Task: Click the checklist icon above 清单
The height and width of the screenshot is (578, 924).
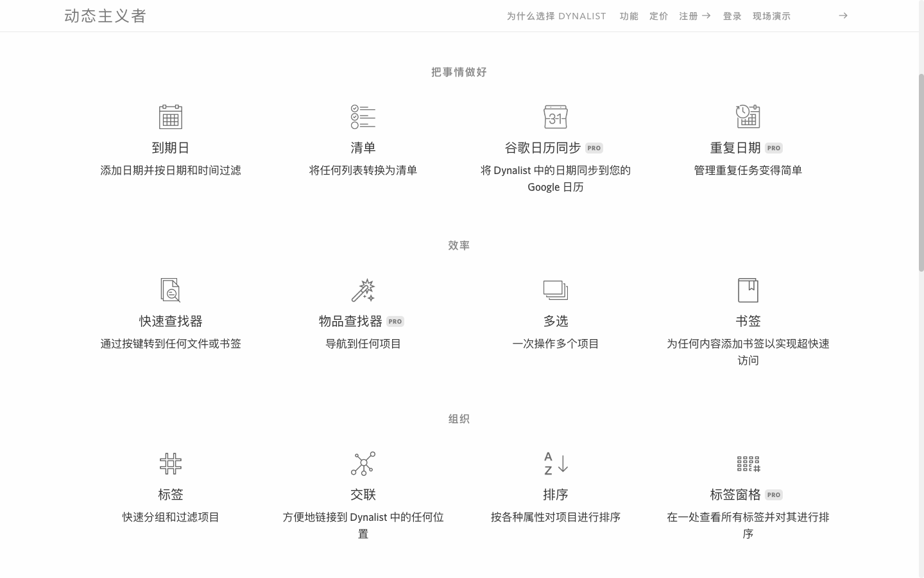Action: (x=363, y=117)
